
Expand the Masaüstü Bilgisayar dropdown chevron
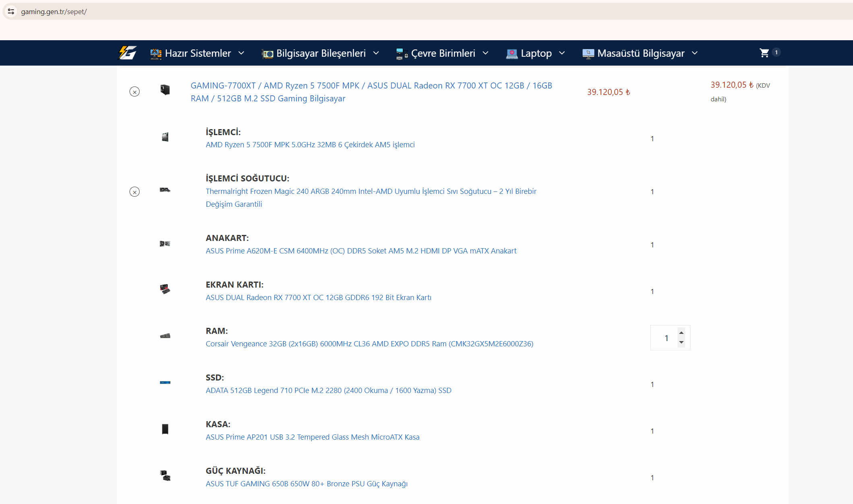[x=695, y=53]
